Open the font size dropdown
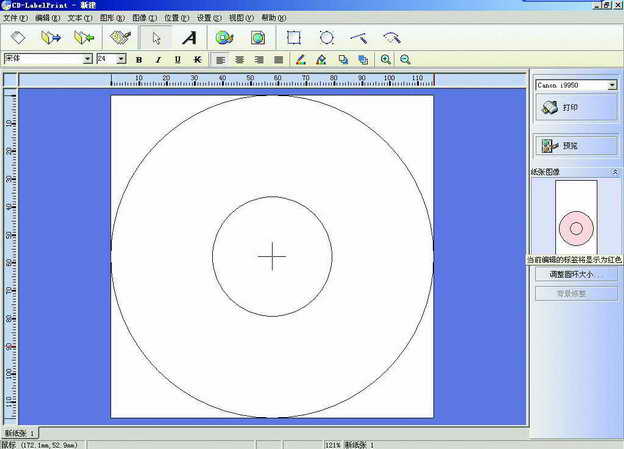The image size is (624, 449). click(121, 59)
